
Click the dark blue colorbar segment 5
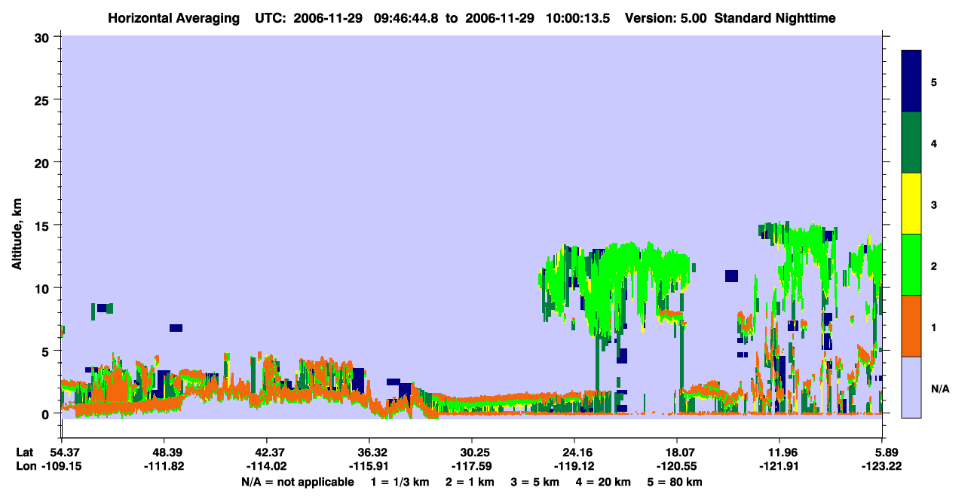[911, 81]
